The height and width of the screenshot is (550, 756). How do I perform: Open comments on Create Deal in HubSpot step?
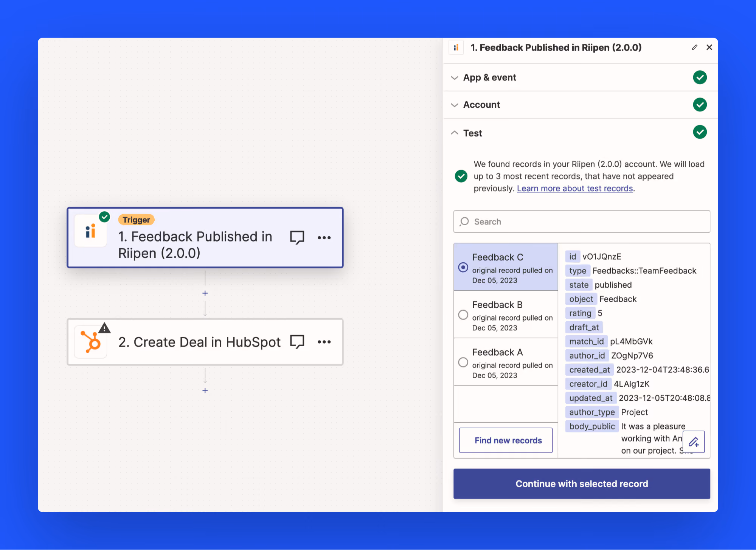click(297, 342)
